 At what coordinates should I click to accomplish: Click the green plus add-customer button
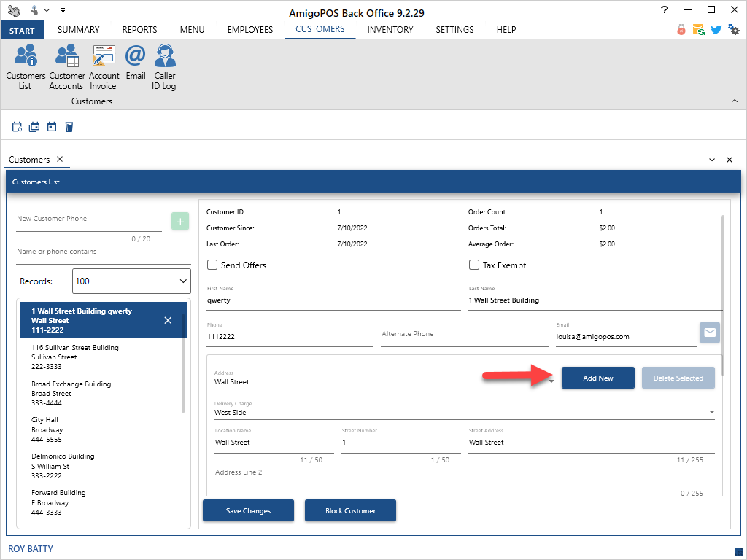click(180, 221)
